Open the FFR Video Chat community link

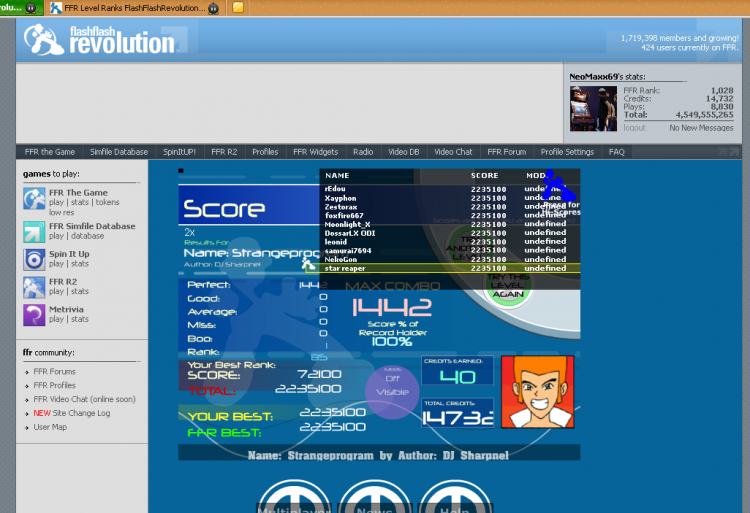click(85, 399)
